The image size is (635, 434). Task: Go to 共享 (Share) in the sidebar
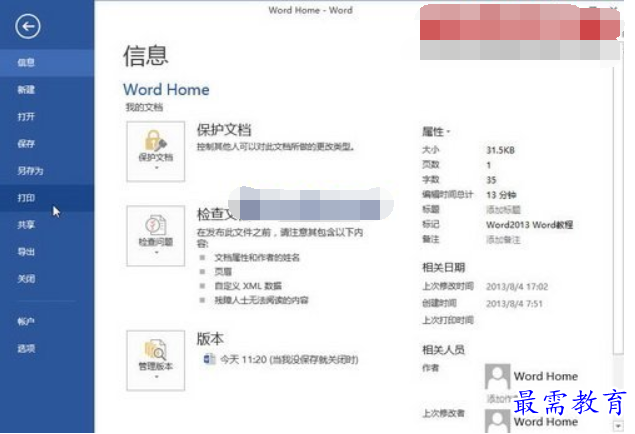pyautogui.click(x=47, y=225)
